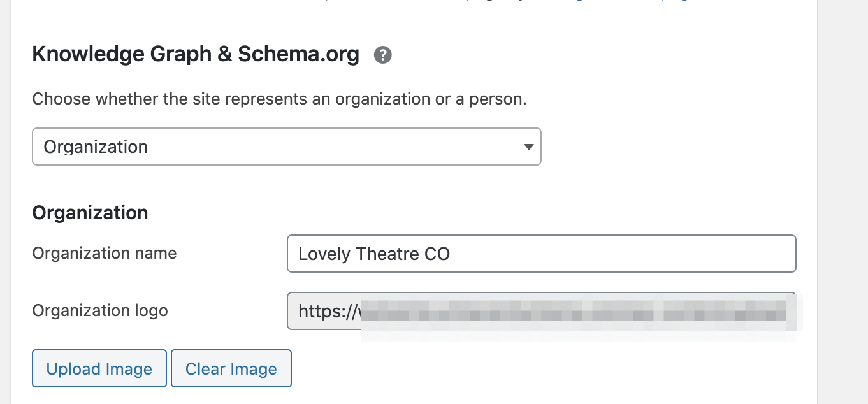
Task: Click the "Organization name" label
Action: coord(105,253)
